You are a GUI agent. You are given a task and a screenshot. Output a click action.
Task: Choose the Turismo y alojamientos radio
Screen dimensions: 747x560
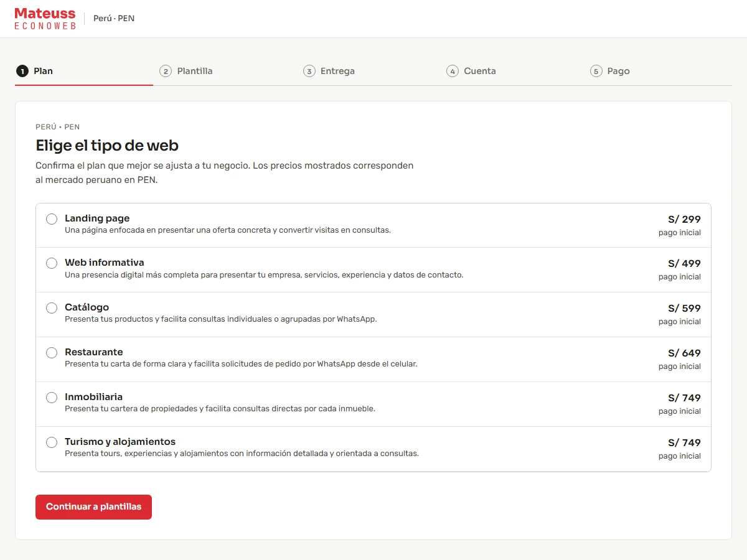(x=52, y=442)
